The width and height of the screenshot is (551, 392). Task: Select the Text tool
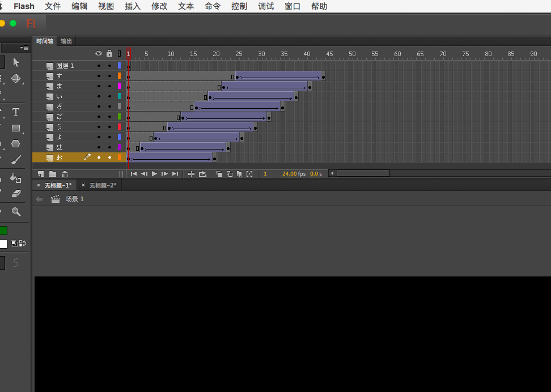pyautogui.click(x=16, y=112)
